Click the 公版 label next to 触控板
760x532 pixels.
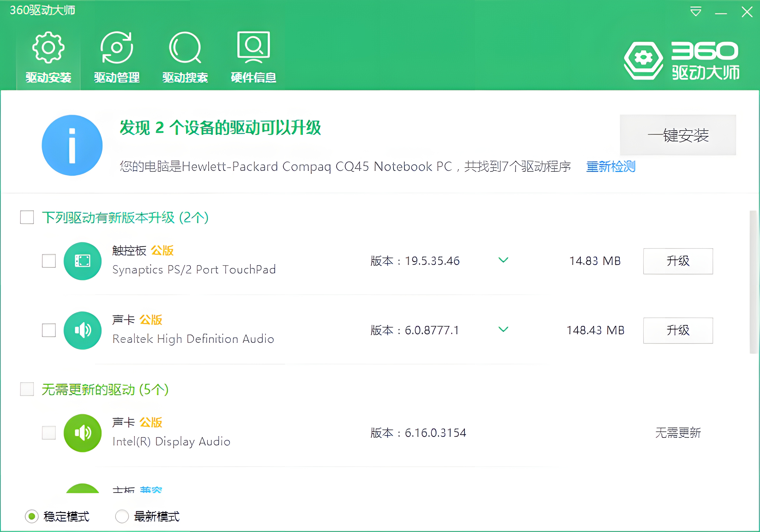pyautogui.click(x=162, y=251)
